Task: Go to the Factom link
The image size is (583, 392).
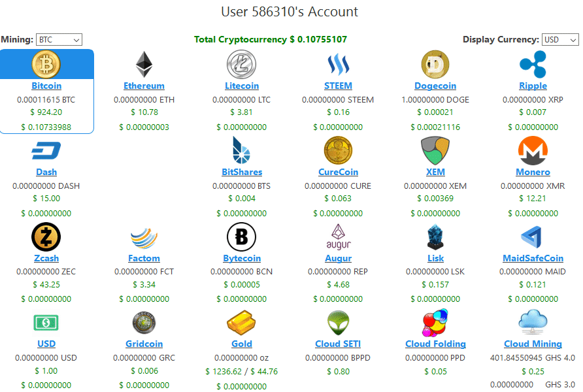Action: (144, 258)
